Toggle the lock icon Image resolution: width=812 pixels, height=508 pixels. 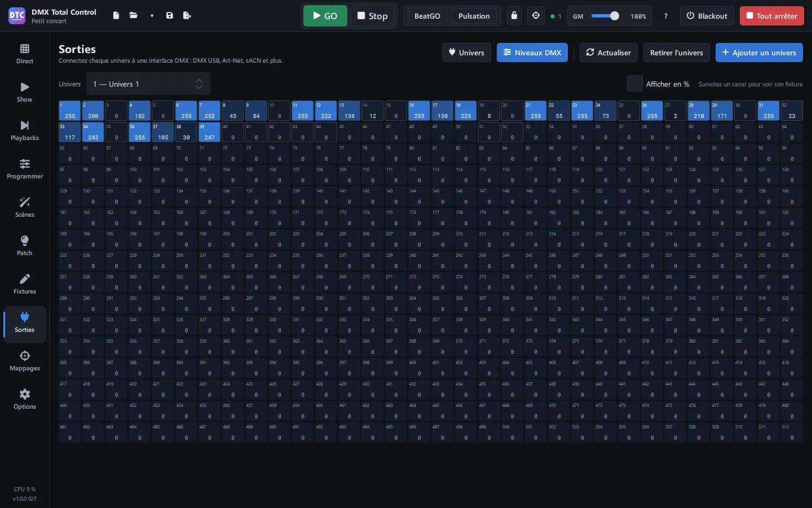coord(514,16)
